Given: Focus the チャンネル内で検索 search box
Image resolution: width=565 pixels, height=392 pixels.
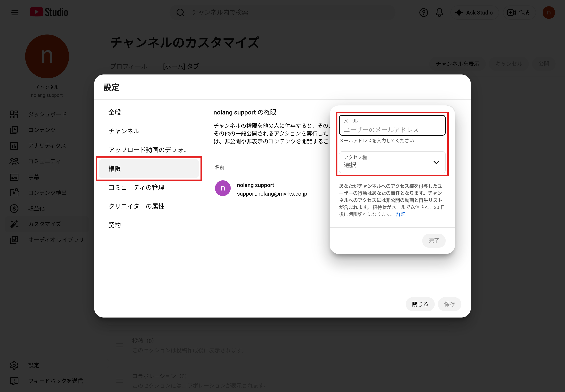Looking at the screenshot, I should (283, 13).
